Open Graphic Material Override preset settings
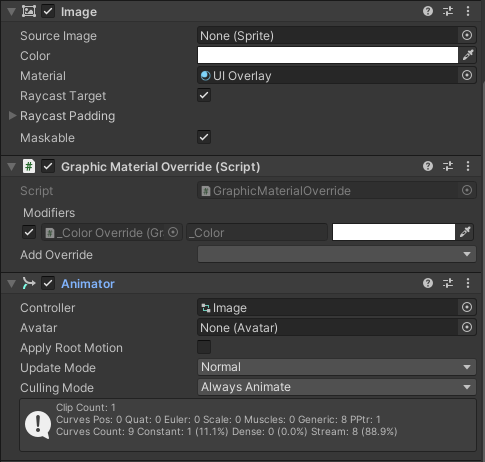485x462 pixels. coord(448,166)
